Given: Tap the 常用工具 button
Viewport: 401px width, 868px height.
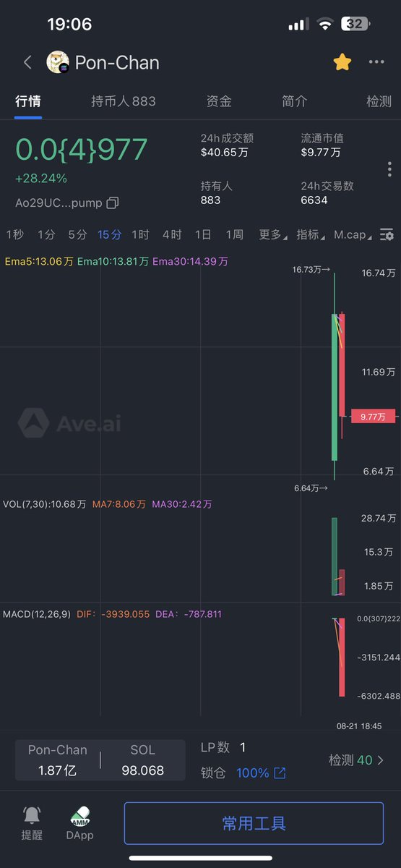Looking at the screenshot, I should 254,823.
